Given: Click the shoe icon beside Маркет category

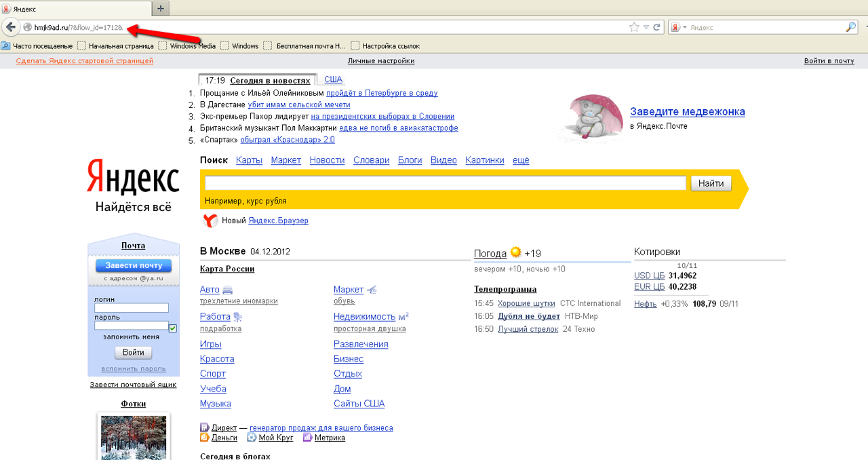Looking at the screenshot, I should [x=372, y=290].
